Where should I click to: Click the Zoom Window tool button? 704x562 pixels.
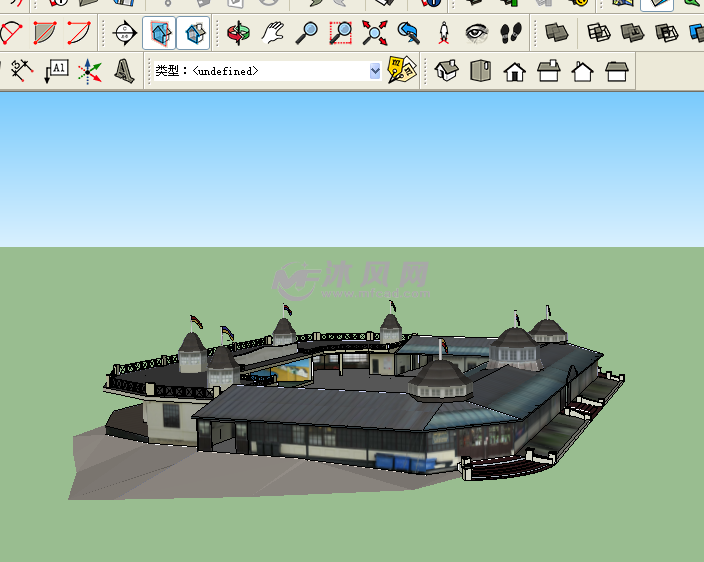click(341, 33)
